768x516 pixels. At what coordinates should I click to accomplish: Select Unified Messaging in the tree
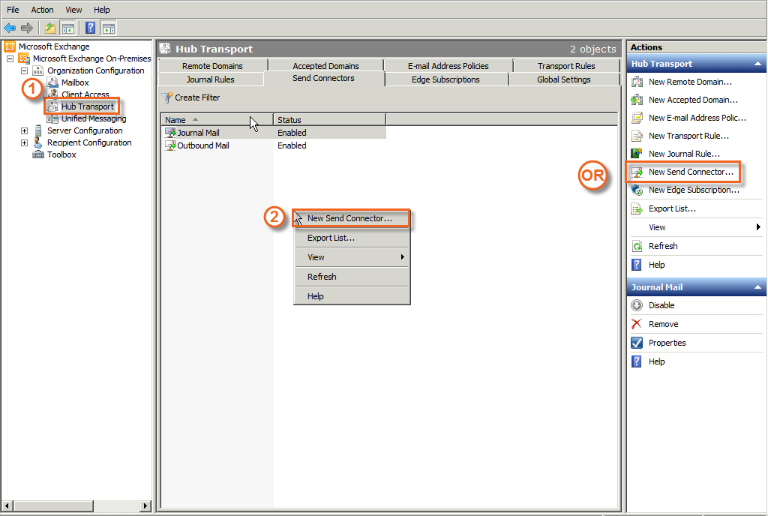(94, 118)
